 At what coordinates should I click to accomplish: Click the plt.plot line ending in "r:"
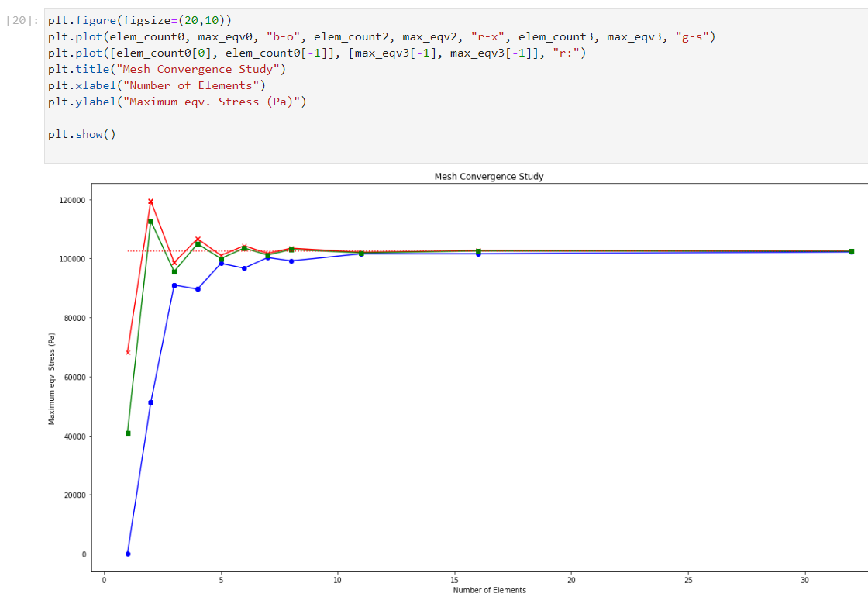click(317, 53)
